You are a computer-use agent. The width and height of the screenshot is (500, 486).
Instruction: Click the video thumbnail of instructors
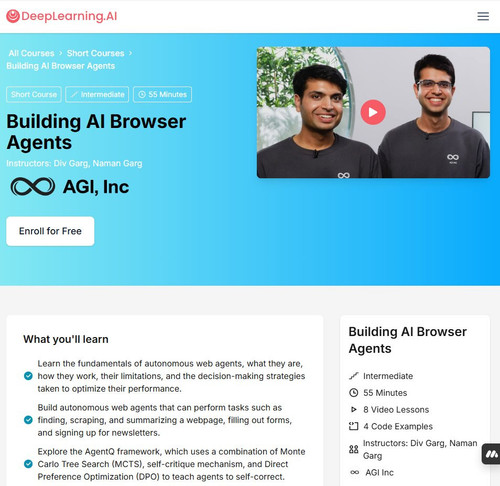point(373,112)
